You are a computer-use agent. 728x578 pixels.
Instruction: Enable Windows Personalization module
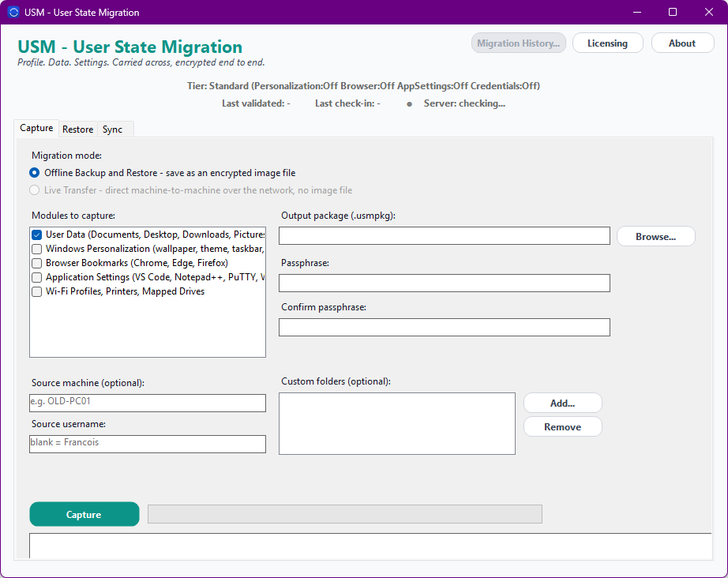coord(36,250)
